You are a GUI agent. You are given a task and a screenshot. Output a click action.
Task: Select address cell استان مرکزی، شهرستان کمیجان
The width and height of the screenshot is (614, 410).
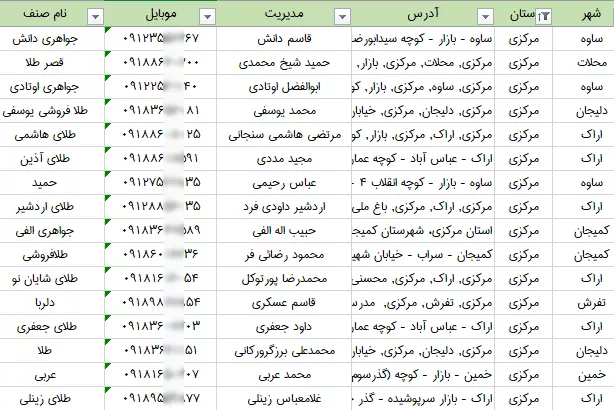pyautogui.click(x=423, y=231)
